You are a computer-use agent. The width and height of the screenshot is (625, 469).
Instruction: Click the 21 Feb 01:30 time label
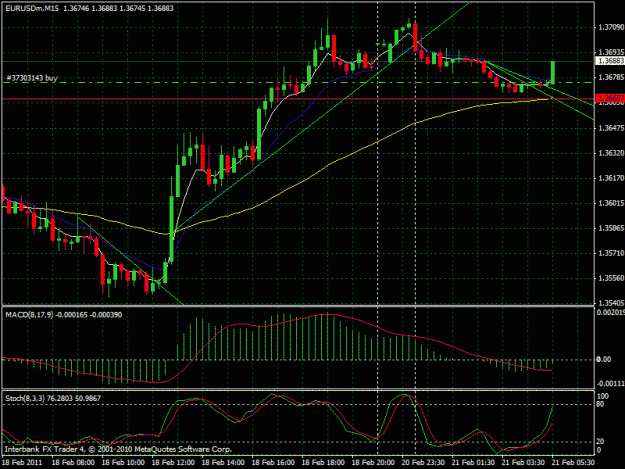pos(473,462)
